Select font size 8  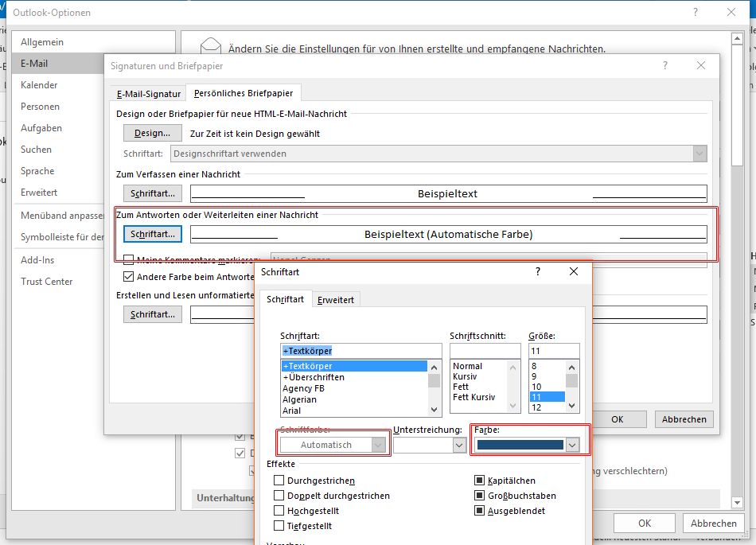click(548, 366)
